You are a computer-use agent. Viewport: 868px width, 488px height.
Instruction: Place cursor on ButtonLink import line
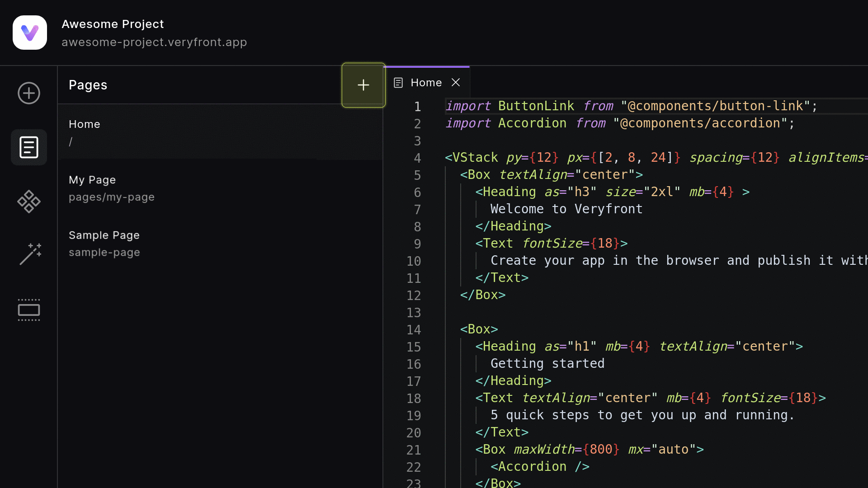pos(632,106)
